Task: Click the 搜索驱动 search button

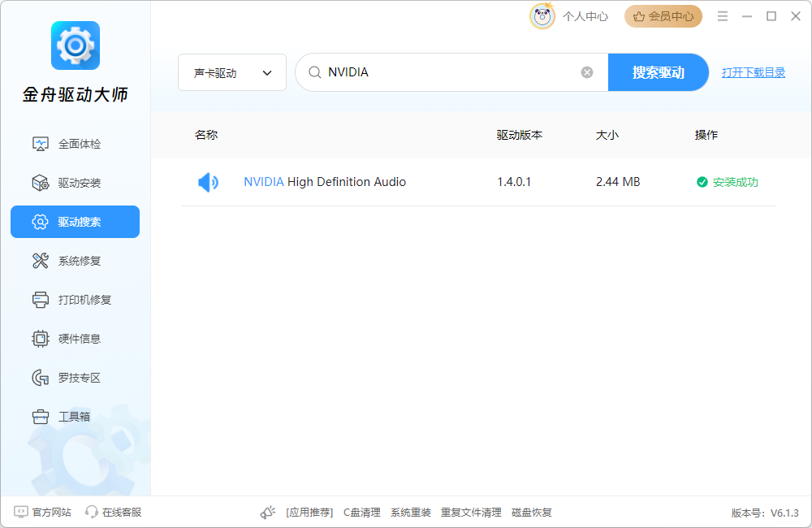Action: (659, 72)
